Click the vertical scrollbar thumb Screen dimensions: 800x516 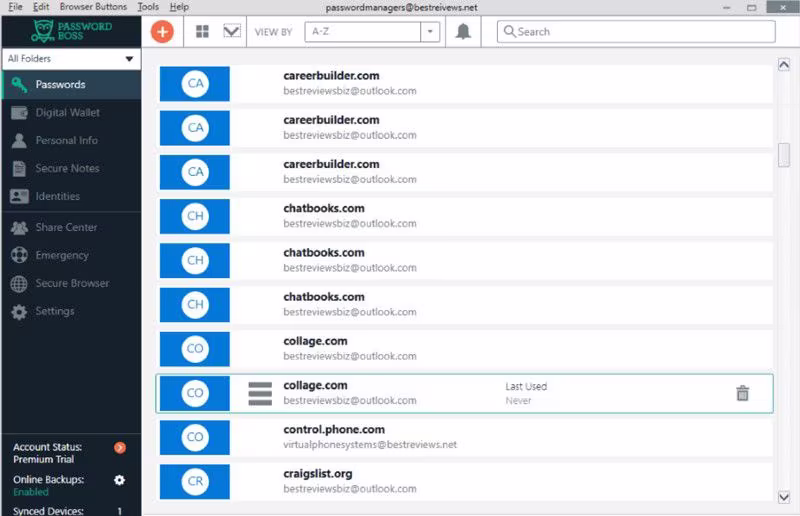point(784,155)
